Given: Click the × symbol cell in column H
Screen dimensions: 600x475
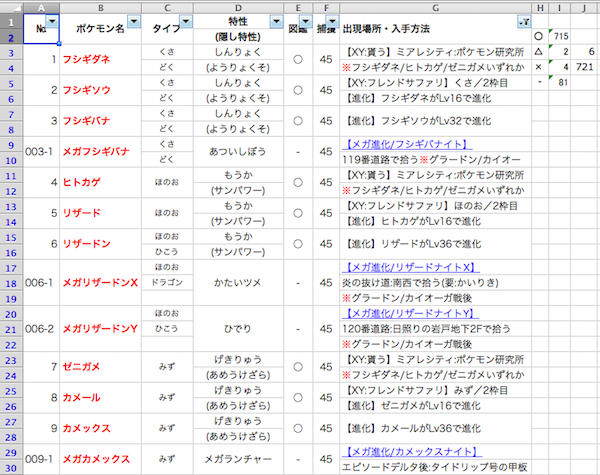Looking at the screenshot, I should tap(540, 67).
